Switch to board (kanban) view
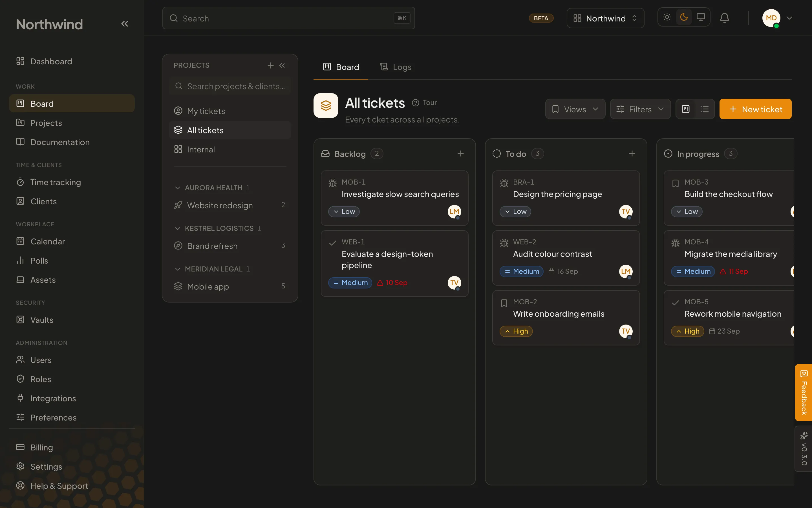The width and height of the screenshot is (812, 508). pyautogui.click(x=685, y=109)
